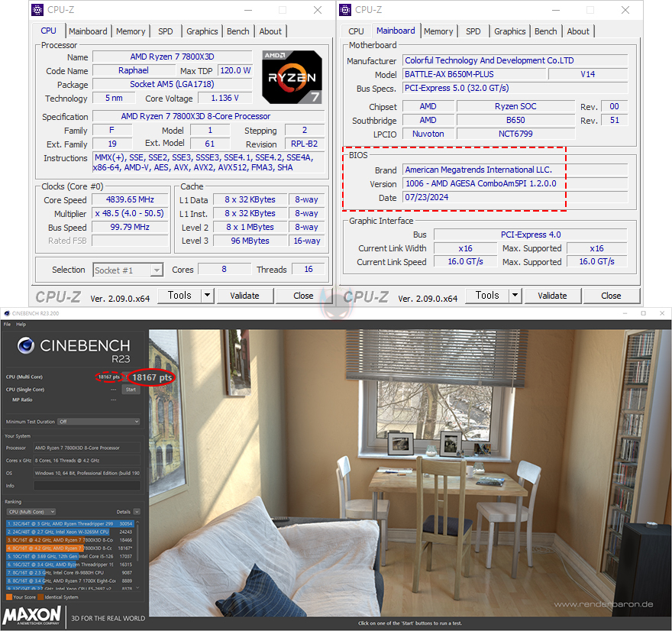
Task: Select the 7800X3D 18466 ranking row
Action: pos(69,540)
